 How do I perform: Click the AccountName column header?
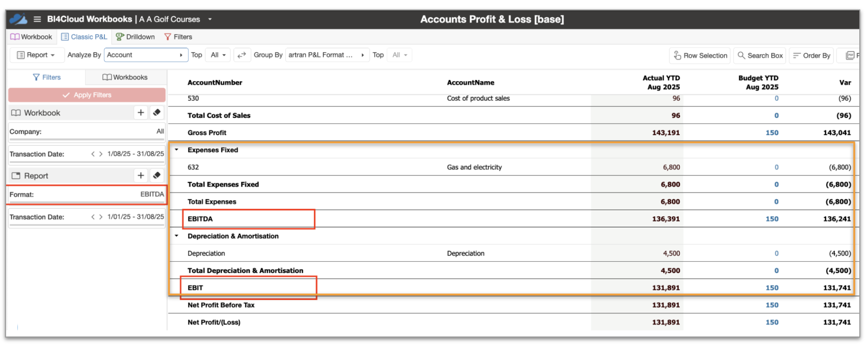[x=471, y=82]
